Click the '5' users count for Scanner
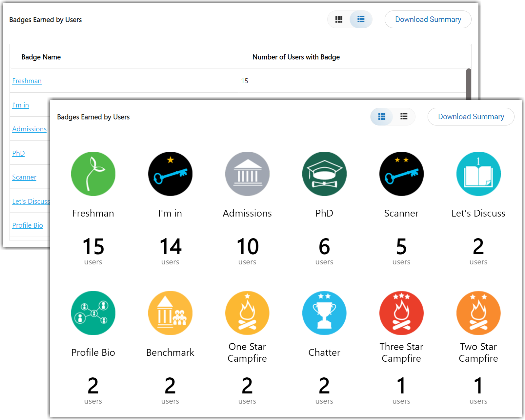This screenshot has height=420, width=525. tap(401, 247)
